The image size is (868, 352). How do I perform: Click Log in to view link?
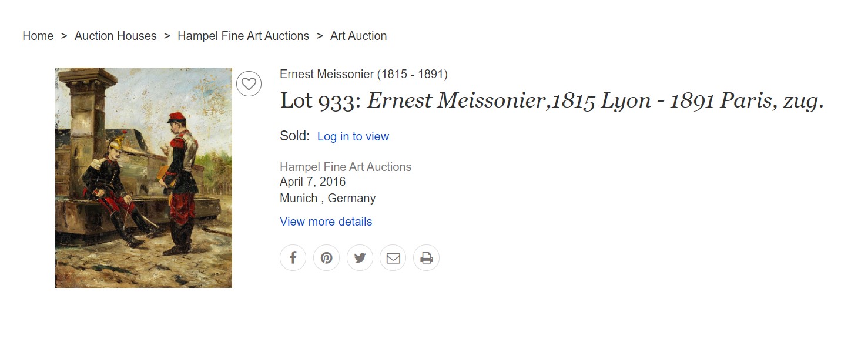(x=353, y=136)
